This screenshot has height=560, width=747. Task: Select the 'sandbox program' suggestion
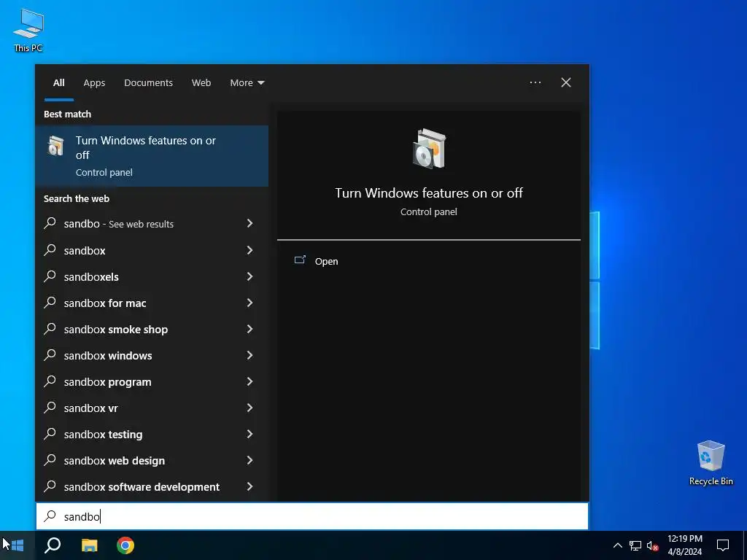point(152,381)
